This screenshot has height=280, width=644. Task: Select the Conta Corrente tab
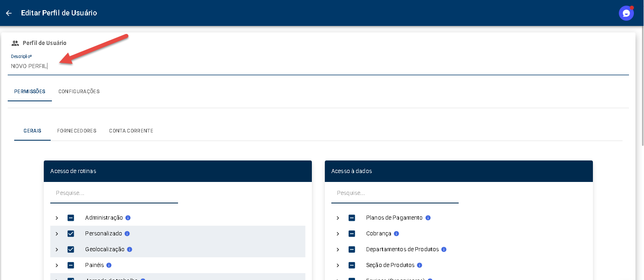[131, 131]
